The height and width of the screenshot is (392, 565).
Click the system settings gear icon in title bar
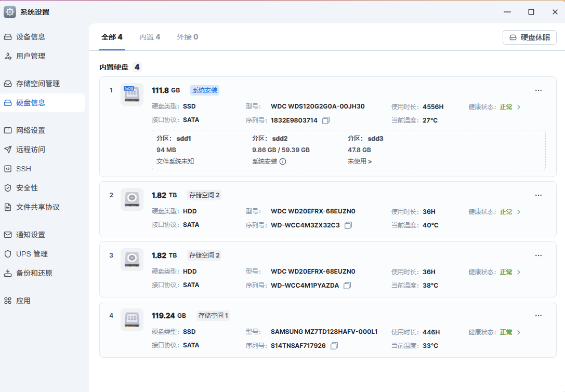point(10,12)
